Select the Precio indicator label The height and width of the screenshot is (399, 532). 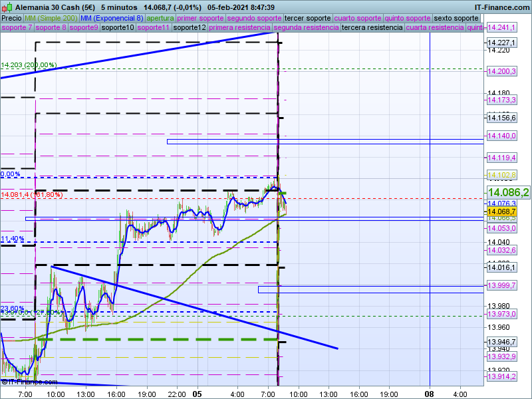point(12,18)
